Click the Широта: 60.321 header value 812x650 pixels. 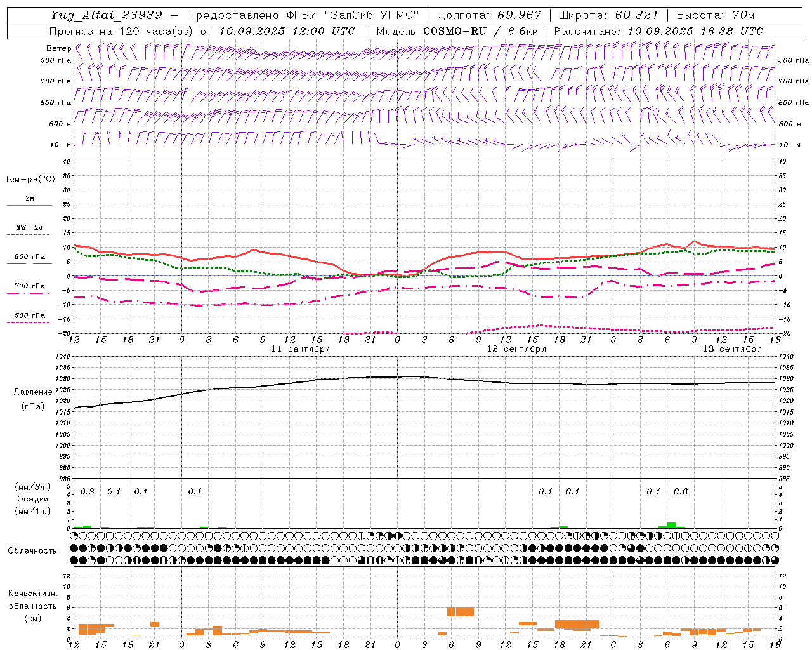[608, 15]
